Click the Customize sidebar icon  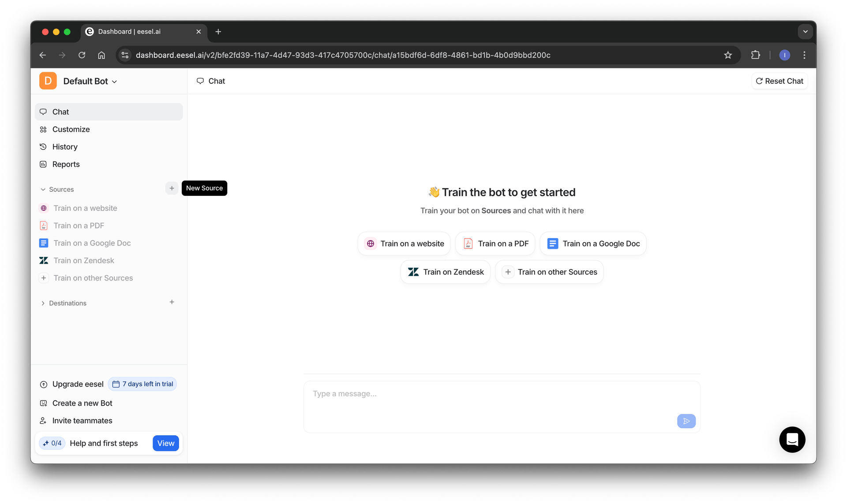pyautogui.click(x=43, y=130)
